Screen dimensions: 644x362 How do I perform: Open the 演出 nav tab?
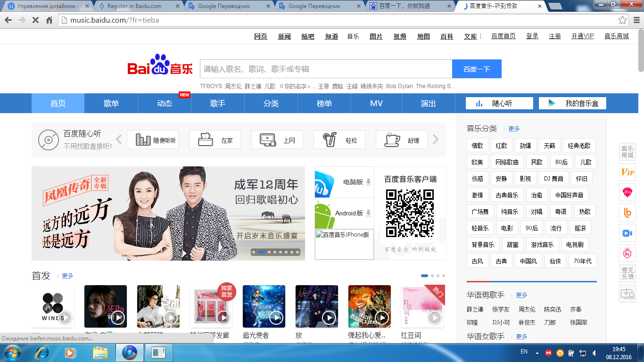tap(429, 103)
